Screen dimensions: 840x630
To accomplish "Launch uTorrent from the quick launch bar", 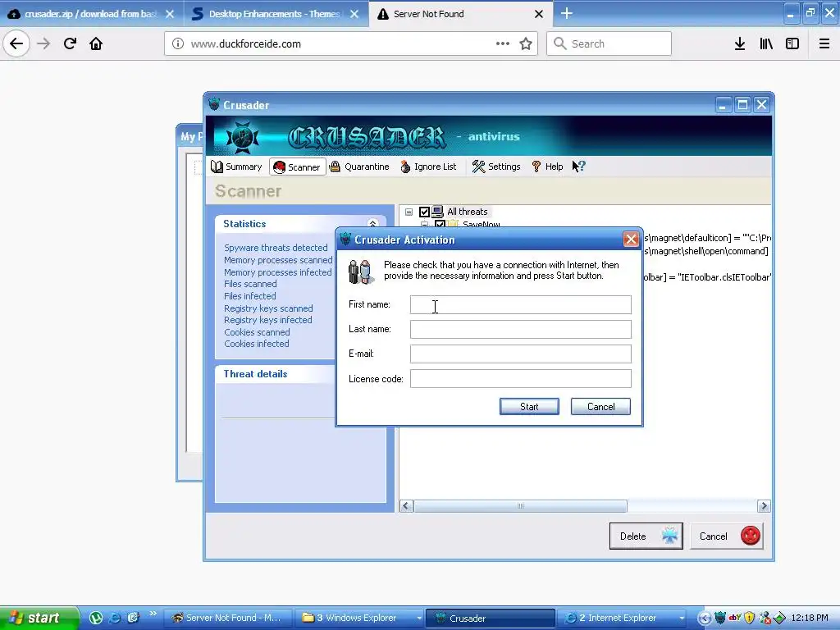I will [x=96, y=618].
